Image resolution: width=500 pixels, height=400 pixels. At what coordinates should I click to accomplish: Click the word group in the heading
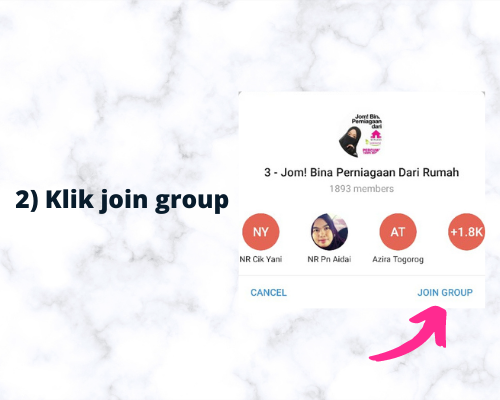point(192,201)
